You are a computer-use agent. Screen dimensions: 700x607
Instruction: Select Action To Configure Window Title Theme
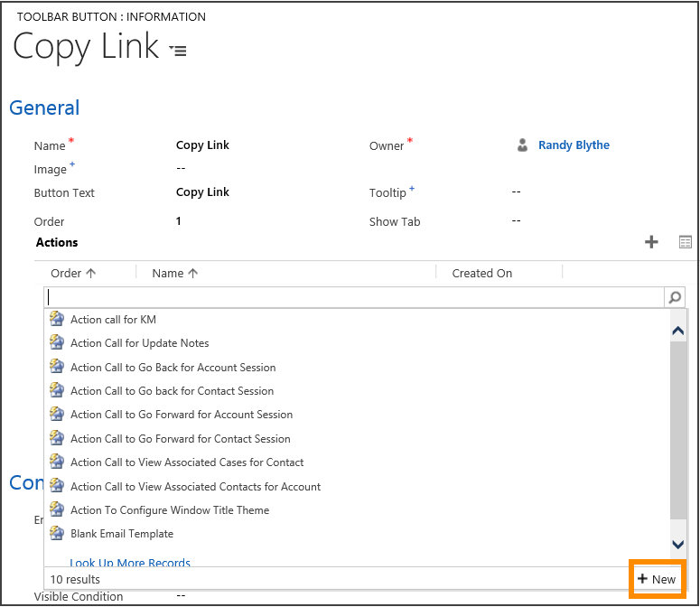click(170, 510)
